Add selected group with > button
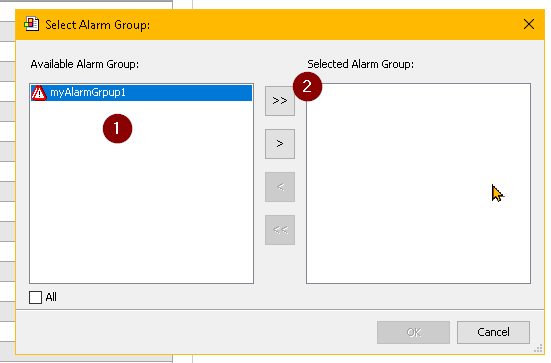This screenshot has height=363, width=551. (x=280, y=144)
